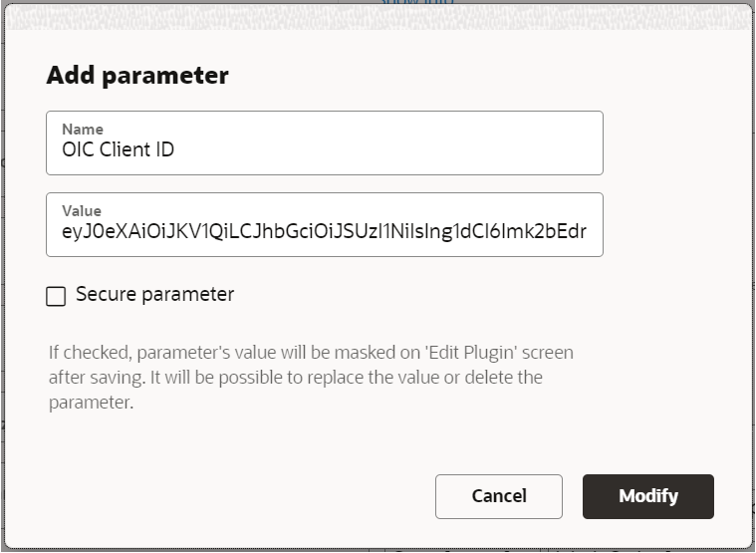Click the 'Edit Plugin' phrase in help text
Screen dimensions: 756x553
470,353
